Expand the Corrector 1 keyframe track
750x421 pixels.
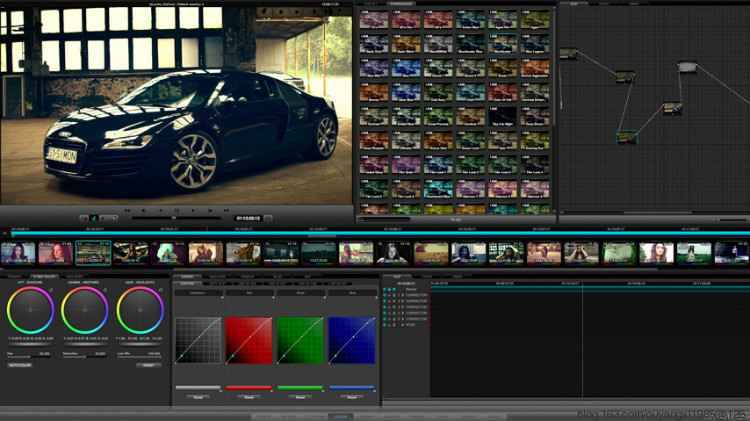click(402, 295)
